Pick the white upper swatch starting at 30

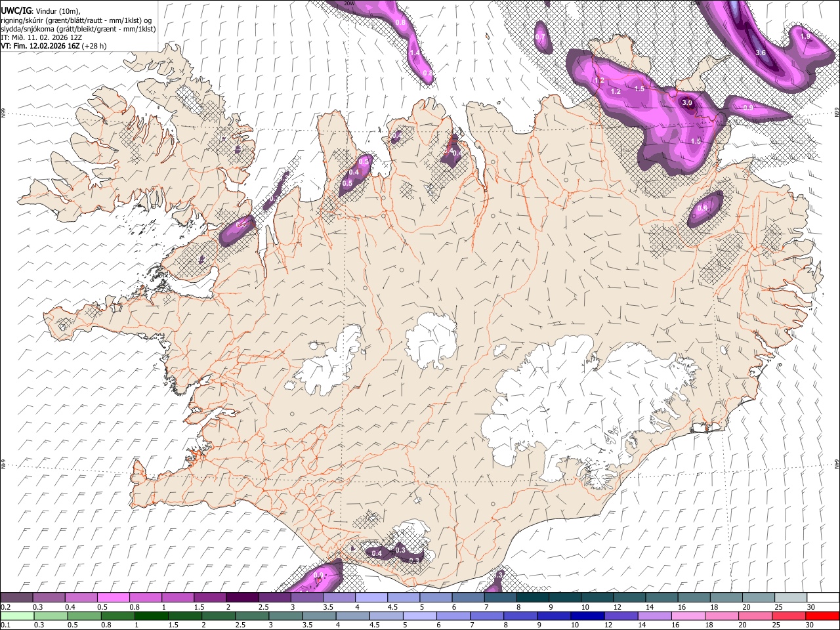[x=822, y=598]
